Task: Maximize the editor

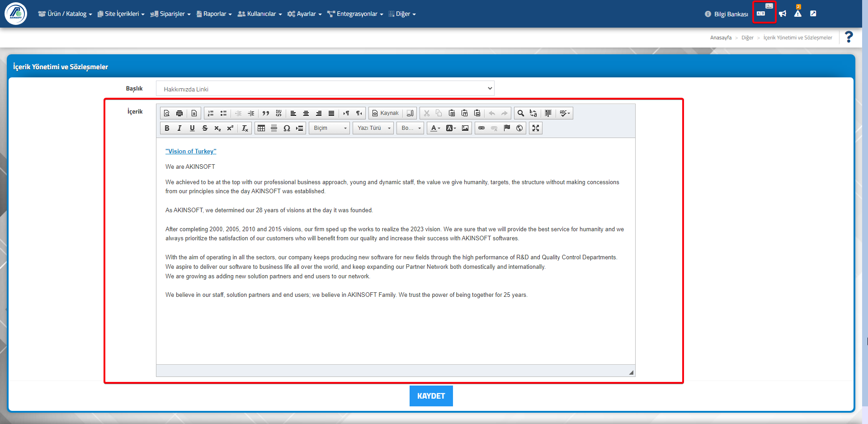Action: [536, 128]
